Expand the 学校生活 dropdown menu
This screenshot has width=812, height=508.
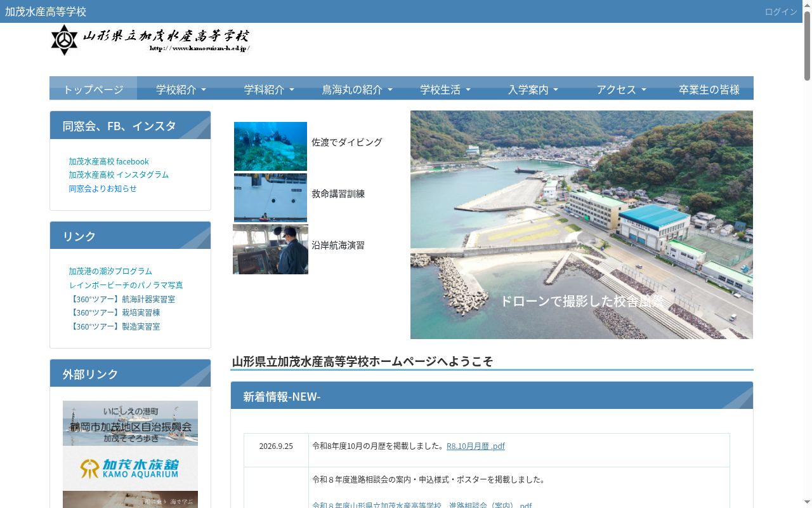pos(445,89)
